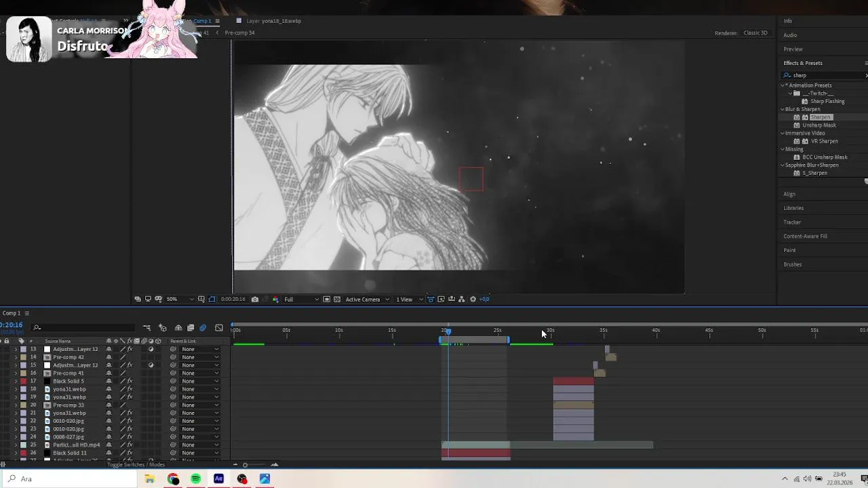The height and width of the screenshot is (488, 868).
Task: Toggle effects fx switch on Black Solid 5
Action: pos(130,381)
